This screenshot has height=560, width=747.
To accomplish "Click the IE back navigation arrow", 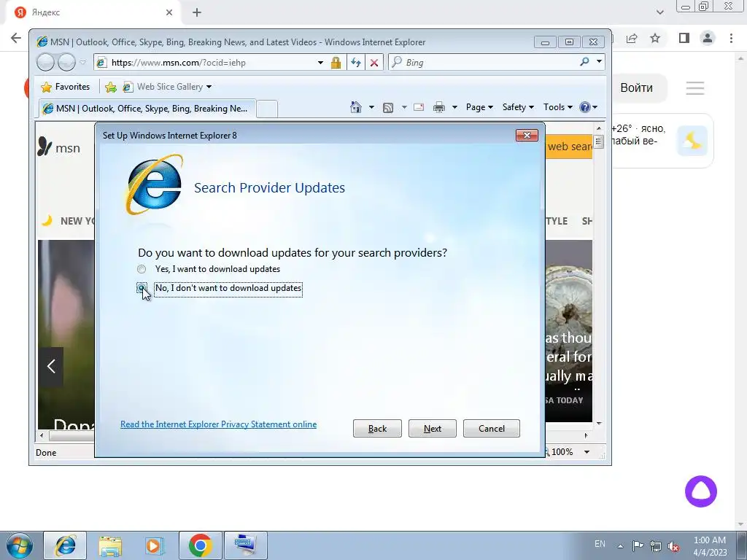I will click(x=45, y=63).
